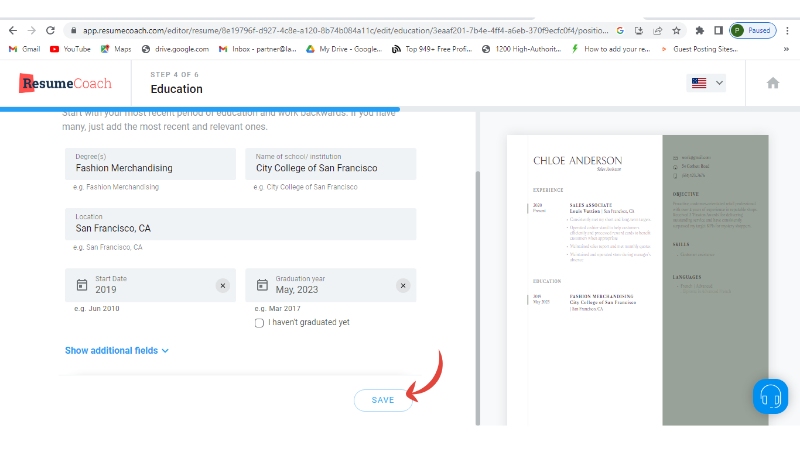The width and height of the screenshot is (800, 449).
Task: Expand Show additional fields
Action: pos(117,351)
